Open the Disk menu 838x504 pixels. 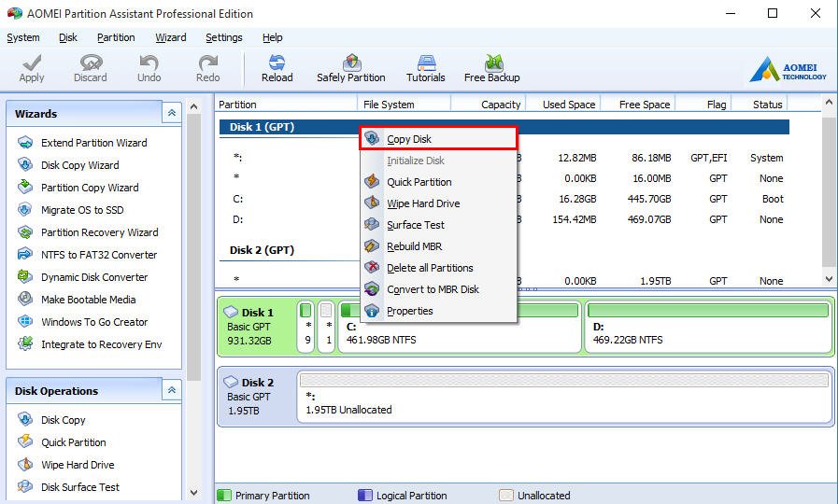coord(68,37)
